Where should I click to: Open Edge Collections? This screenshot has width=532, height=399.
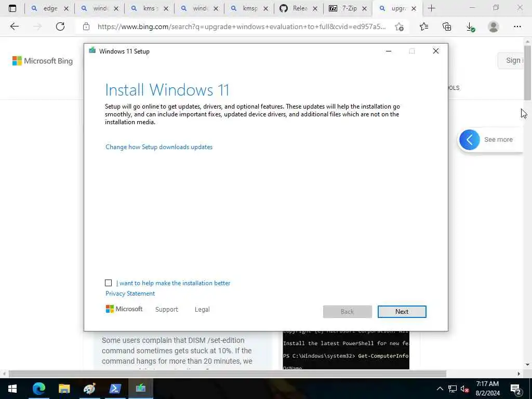tap(447, 26)
